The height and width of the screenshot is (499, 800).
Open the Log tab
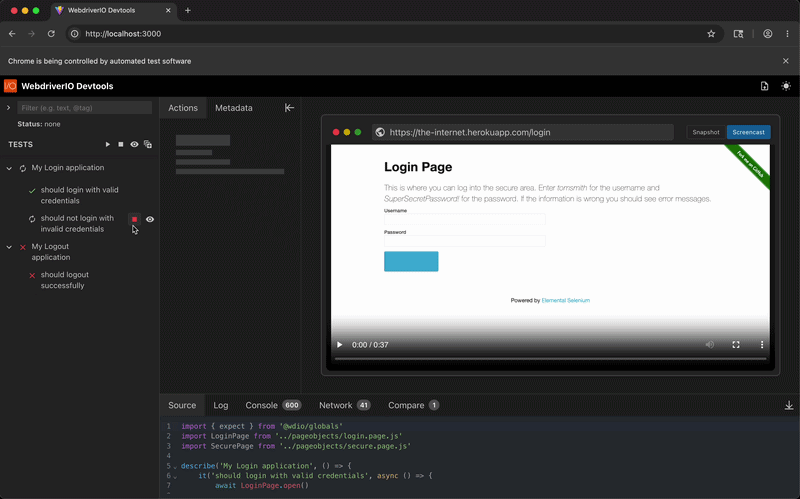tap(220, 405)
